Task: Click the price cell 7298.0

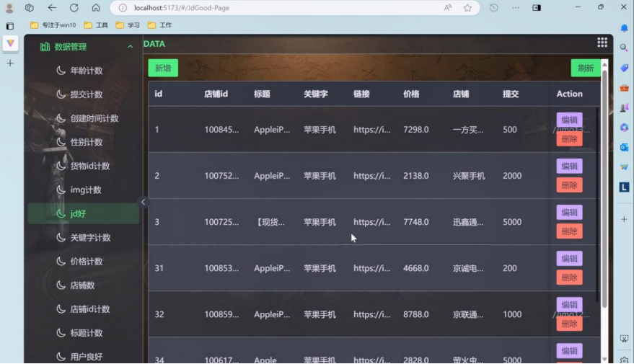Action: tap(416, 130)
